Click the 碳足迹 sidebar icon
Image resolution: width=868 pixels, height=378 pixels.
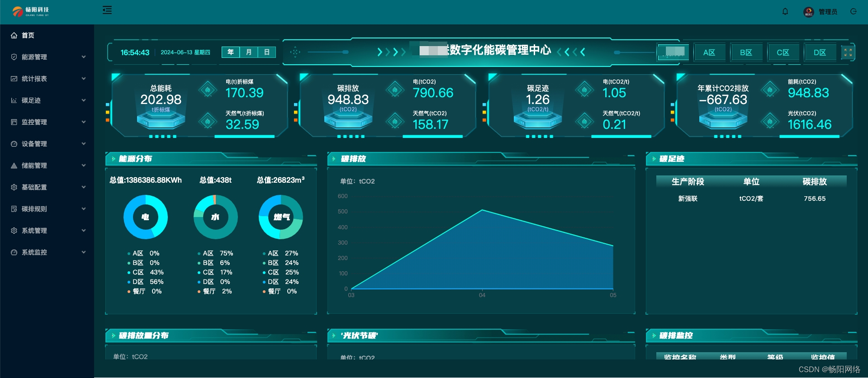14,100
